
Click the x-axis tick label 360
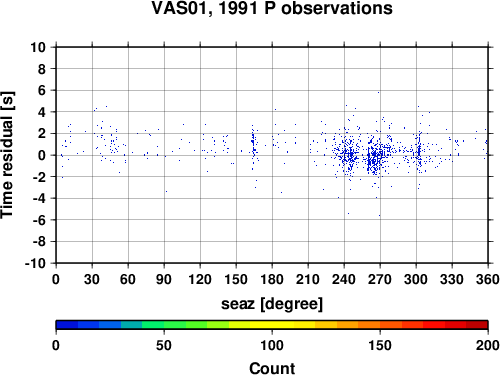point(488,279)
